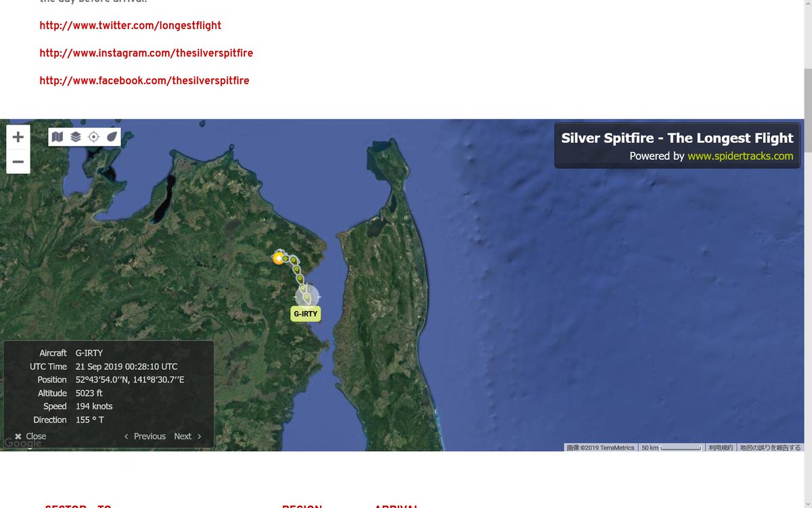
Task: Click the Silver Spitfire - The Longest Flight title
Action: pos(677,138)
